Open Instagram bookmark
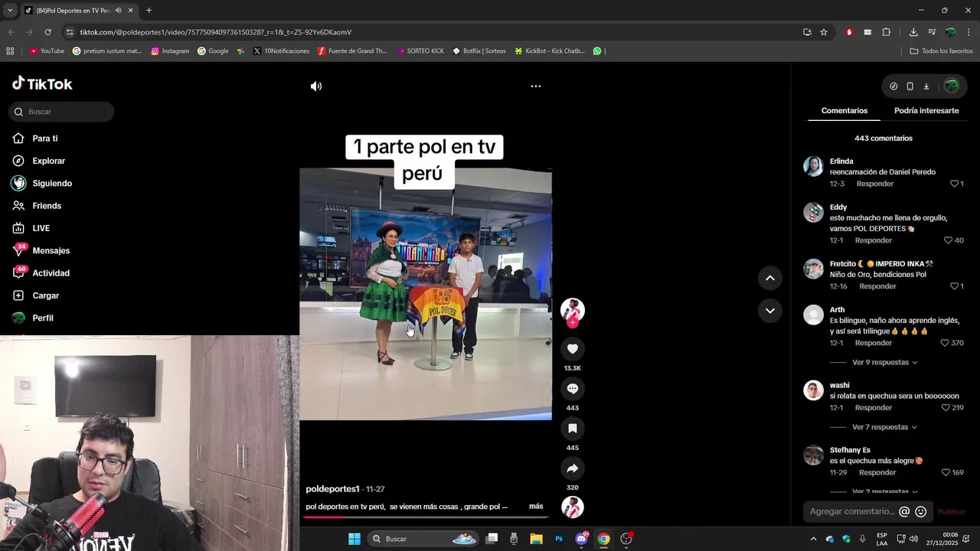This screenshot has height=551, width=980. (x=170, y=51)
